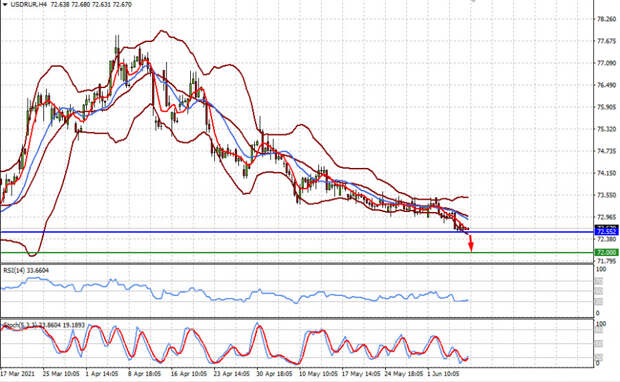Click the 8 Apr 18:05 time label

[x=144, y=374]
